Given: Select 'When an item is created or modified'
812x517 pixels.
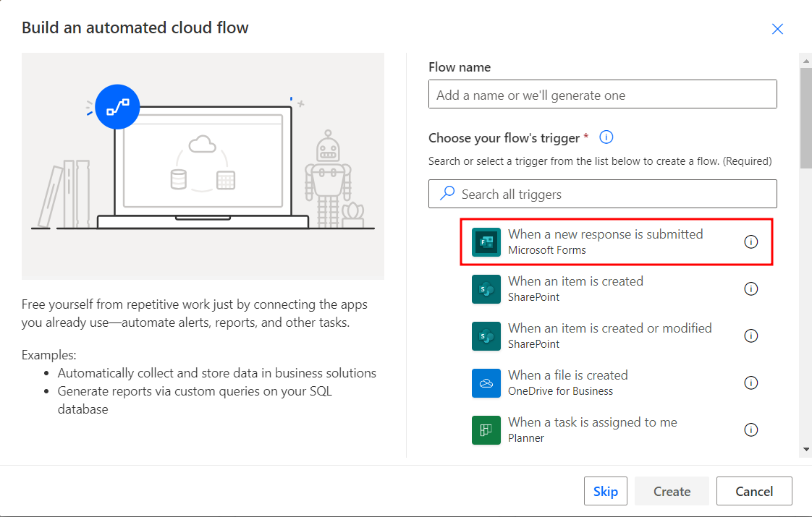Looking at the screenshot, I should pyautogui.click(x=617, y=336).
